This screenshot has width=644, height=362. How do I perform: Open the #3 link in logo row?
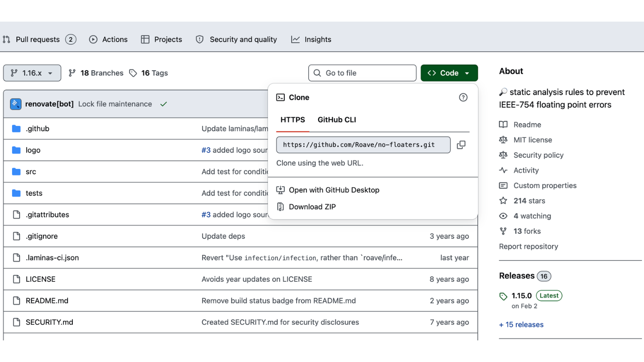206,150
